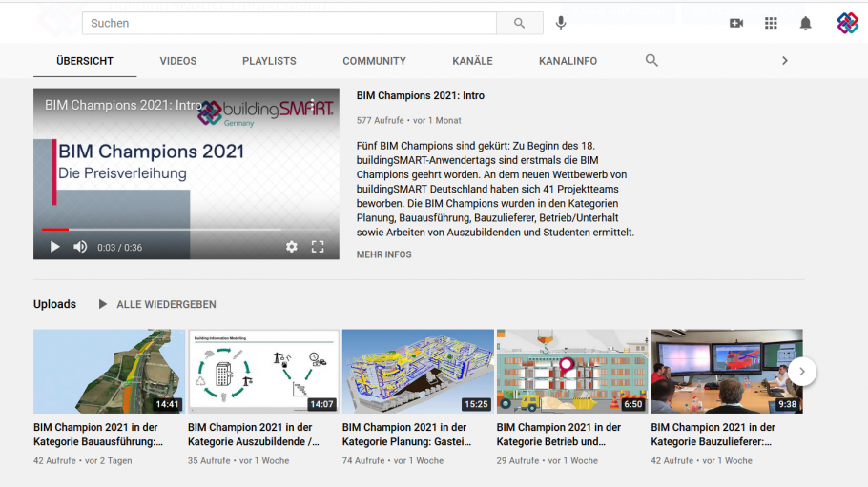Expand description via MEHR INFOS
Viewport: 868px width, 487px height.
click(x=383, y=254)
